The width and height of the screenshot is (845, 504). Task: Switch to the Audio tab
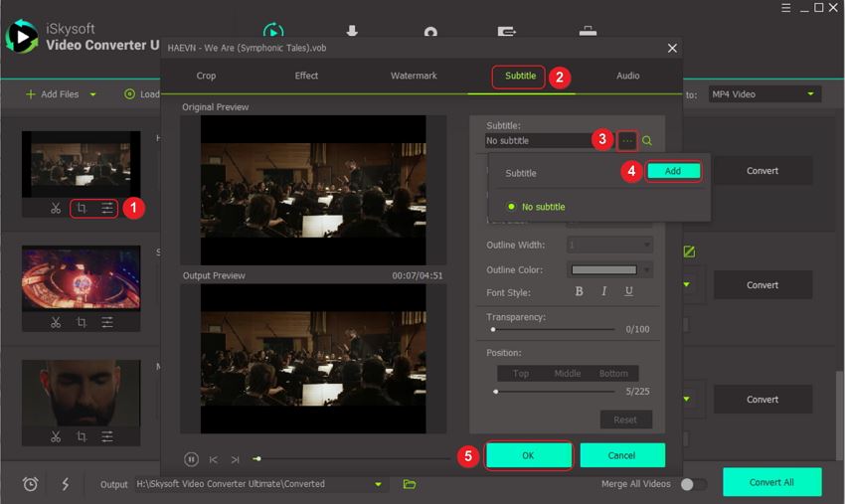[628, 76]
